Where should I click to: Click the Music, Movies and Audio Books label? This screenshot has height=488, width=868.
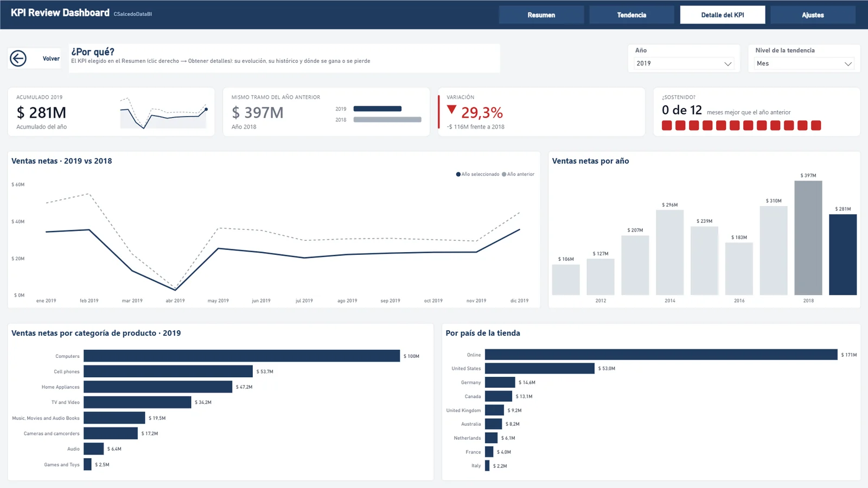[46, 418]
